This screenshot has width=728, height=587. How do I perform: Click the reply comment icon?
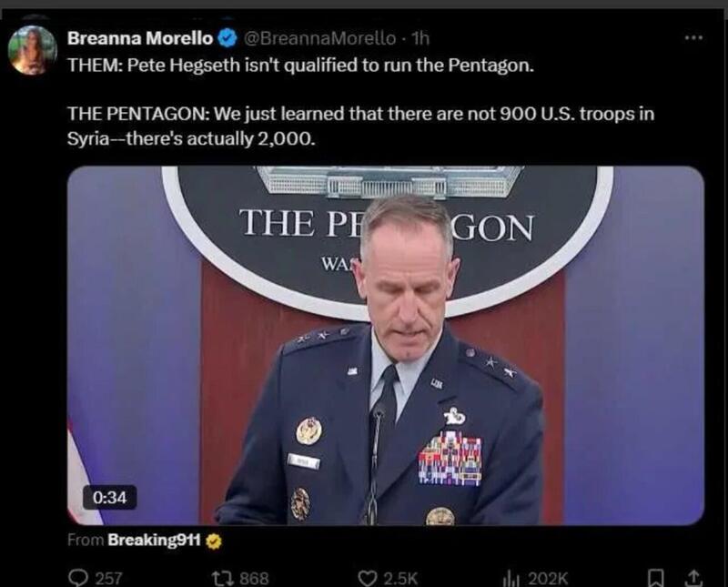pos(78,578)
